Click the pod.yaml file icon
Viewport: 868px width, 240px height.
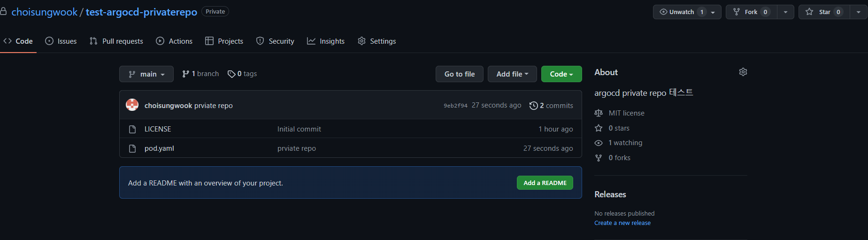pos(132,148)
